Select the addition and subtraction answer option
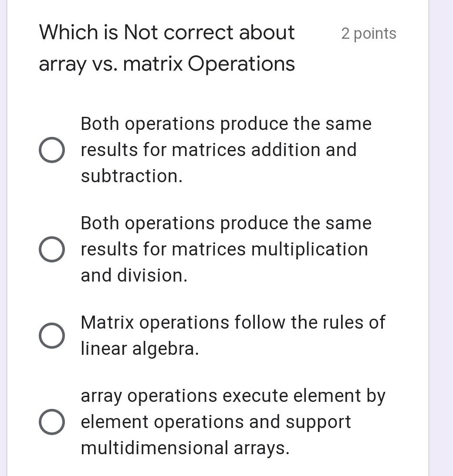The height and width of the screenshot is (476, 453). coord(51,150)
